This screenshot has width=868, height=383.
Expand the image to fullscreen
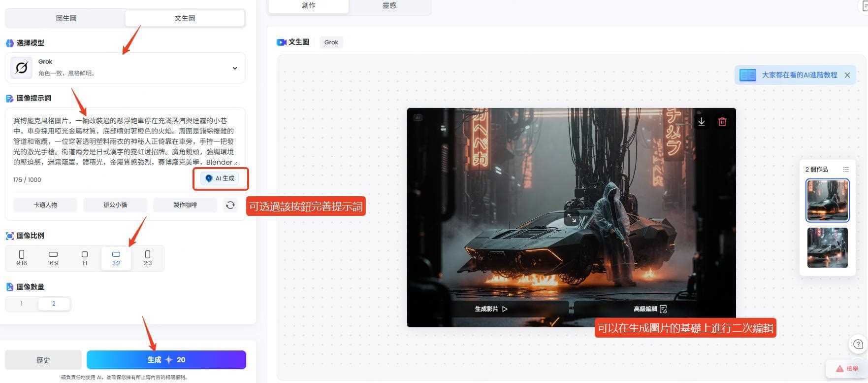tap(572, 217)
